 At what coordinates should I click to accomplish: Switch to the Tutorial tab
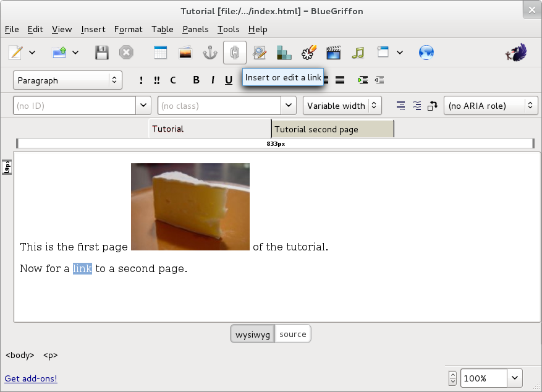[x=210, y=129]
